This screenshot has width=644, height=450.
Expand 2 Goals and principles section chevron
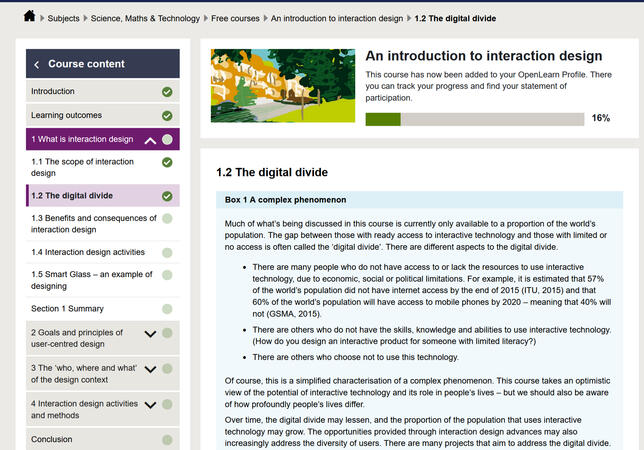point(150,333)
